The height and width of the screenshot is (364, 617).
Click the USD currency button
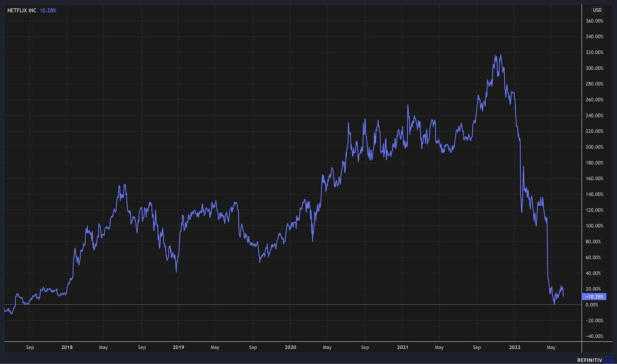click(598, 10)
